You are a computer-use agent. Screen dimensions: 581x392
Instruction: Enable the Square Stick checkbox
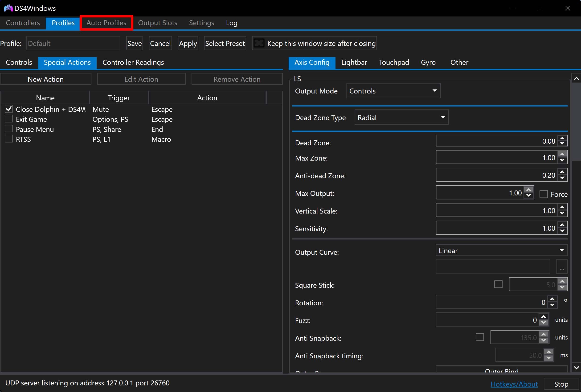498,284
